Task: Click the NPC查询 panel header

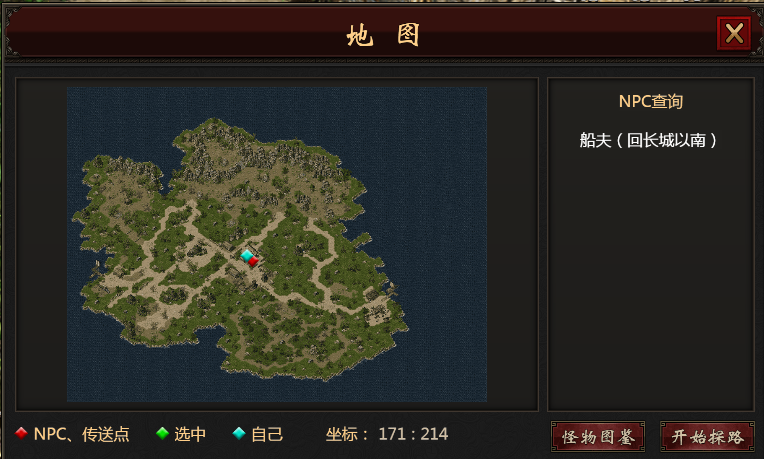Action: (650, 101)
